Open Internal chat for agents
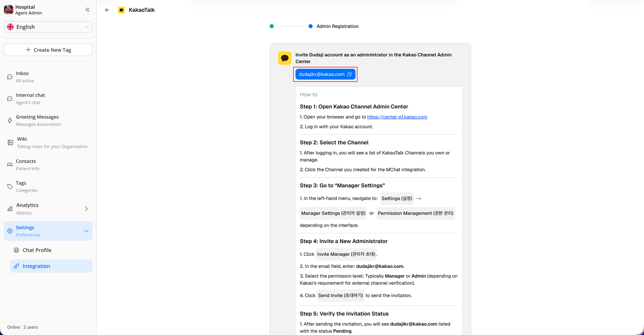Image resolution: width=644 pixels, height=335 pixels. click(x=30, y=98)
